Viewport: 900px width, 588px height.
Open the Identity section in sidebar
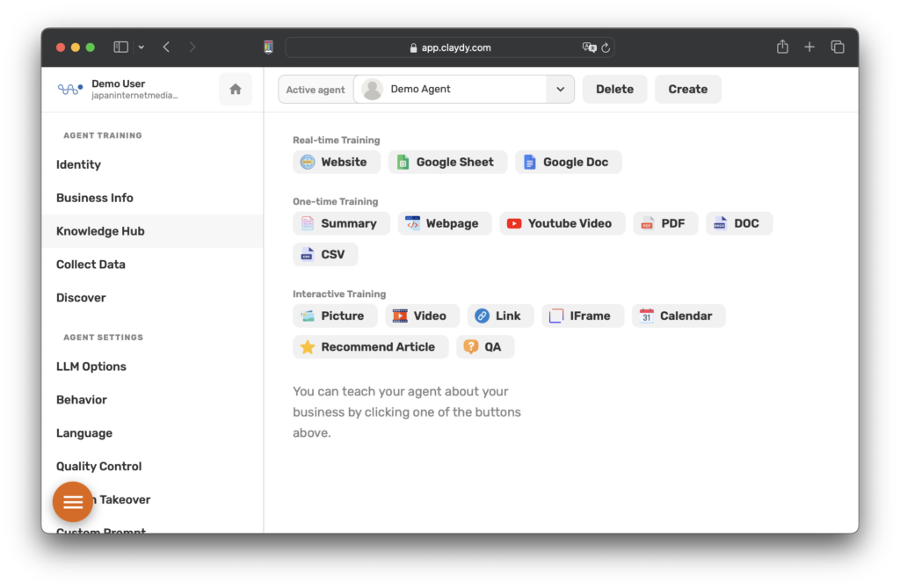pyautogui.click(x=79, y=164)
